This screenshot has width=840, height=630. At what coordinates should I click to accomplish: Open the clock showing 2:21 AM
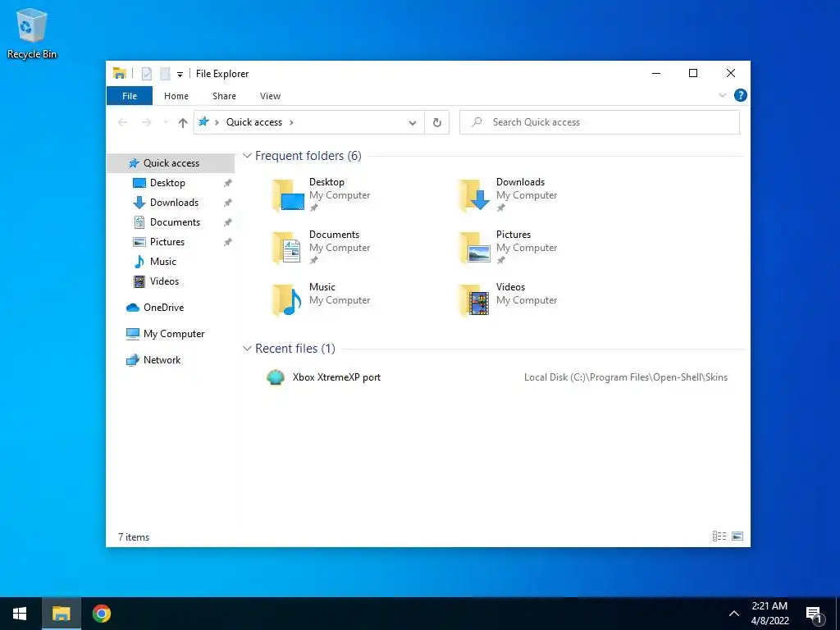[769, 614]
